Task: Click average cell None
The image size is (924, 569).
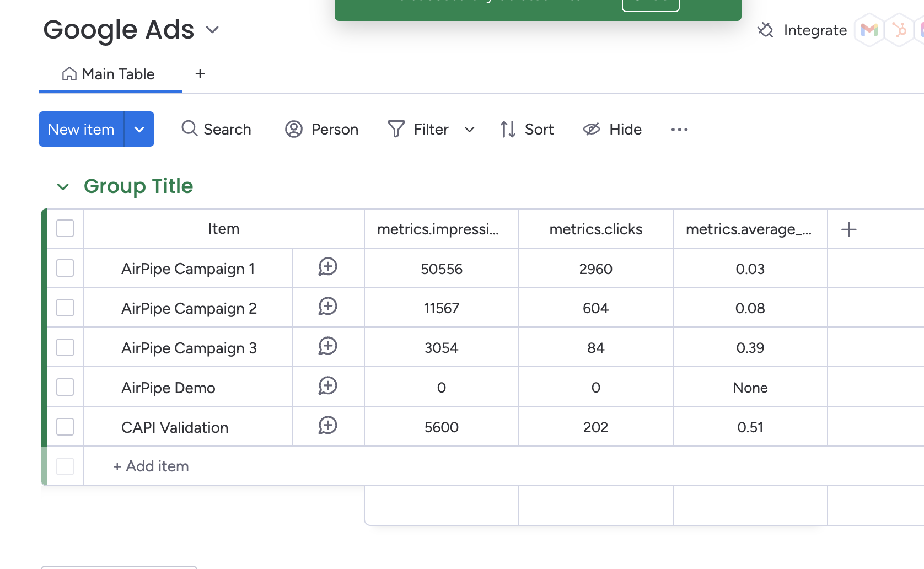Action: point(750,388)
